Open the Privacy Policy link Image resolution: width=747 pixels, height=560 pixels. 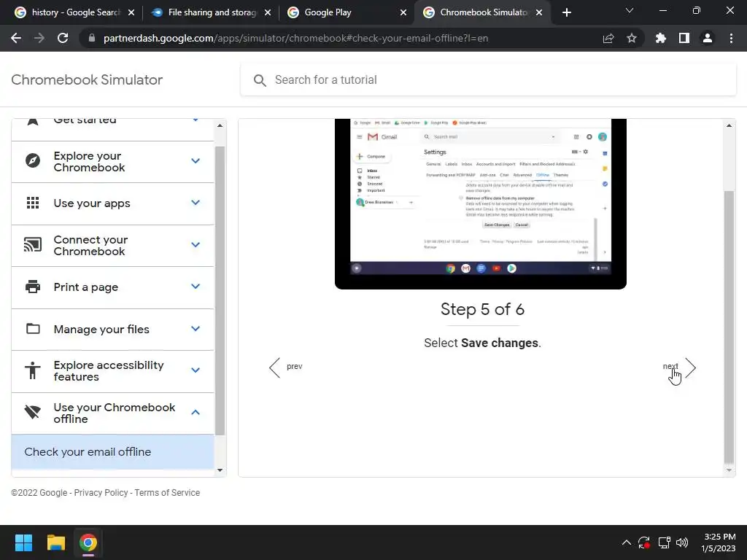coord(101,493)
